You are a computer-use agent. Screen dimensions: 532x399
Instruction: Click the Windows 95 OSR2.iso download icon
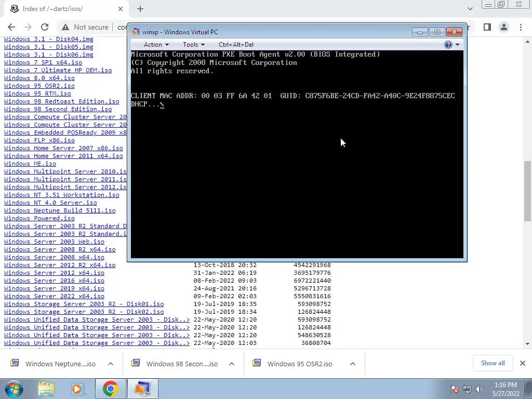[x=257, y=363]
